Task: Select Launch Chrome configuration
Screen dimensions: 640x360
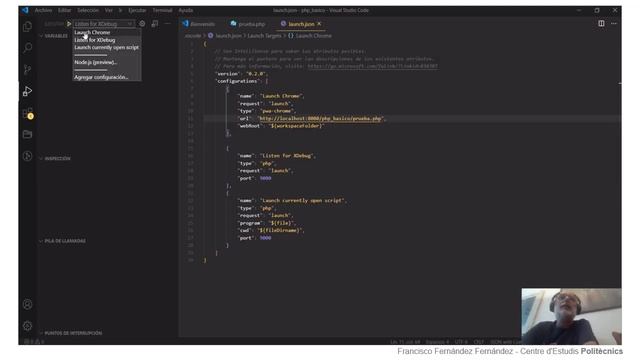Action: [x=92, y=32]
